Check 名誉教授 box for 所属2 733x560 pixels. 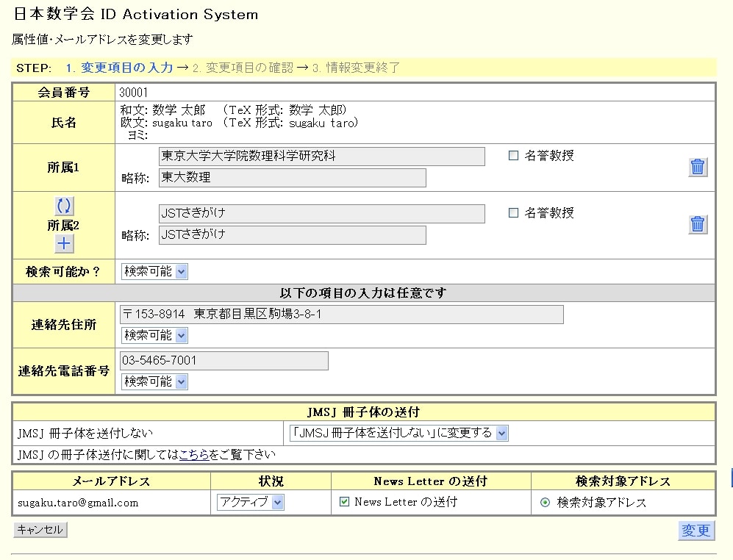pos(513,213)
